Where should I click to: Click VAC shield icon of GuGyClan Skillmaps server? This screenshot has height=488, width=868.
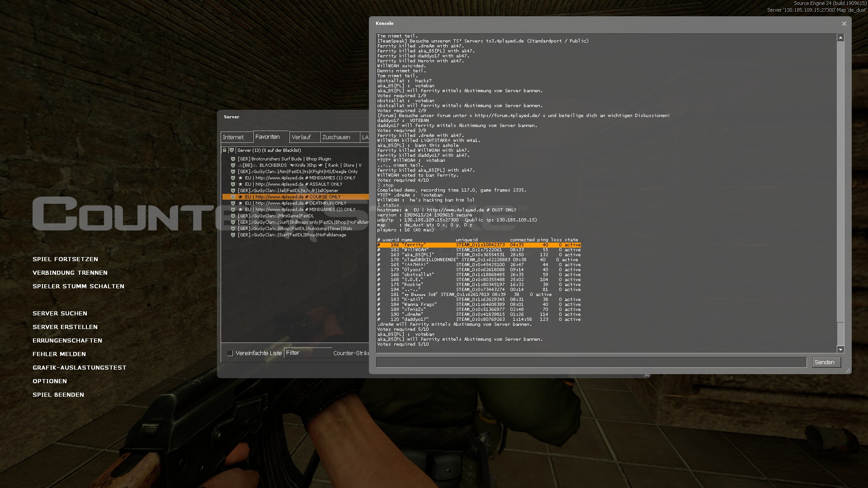click(x=233, y=222)
